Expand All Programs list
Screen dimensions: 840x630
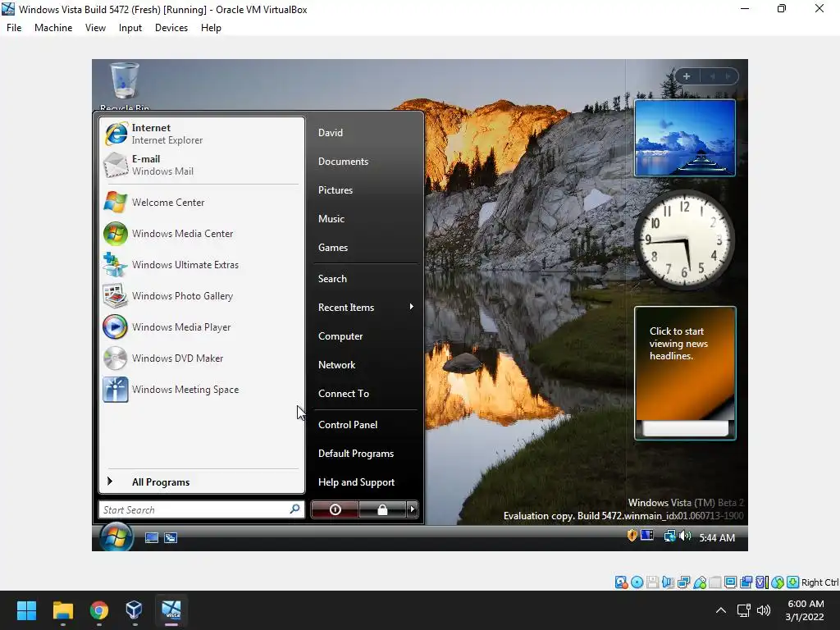202,482
